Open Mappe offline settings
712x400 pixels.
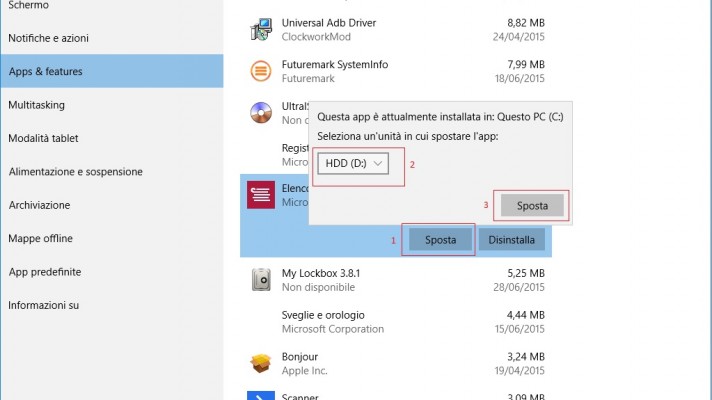point(40,238)
